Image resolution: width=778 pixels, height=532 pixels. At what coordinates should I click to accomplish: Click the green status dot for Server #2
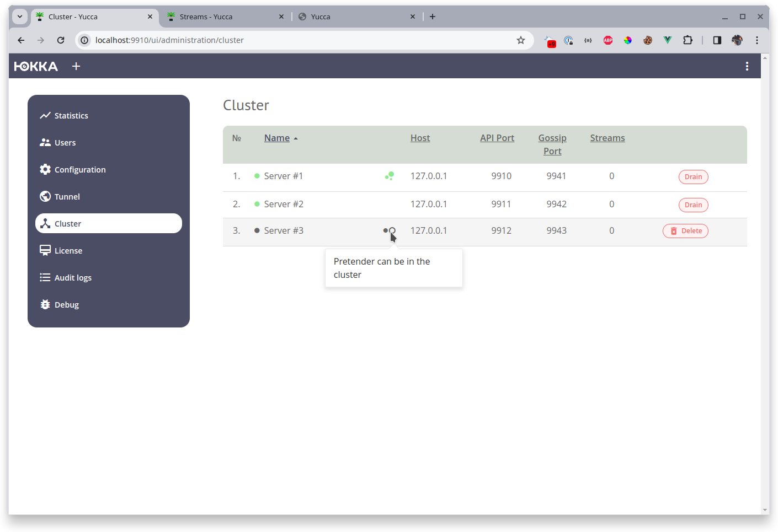pos(257,204)
